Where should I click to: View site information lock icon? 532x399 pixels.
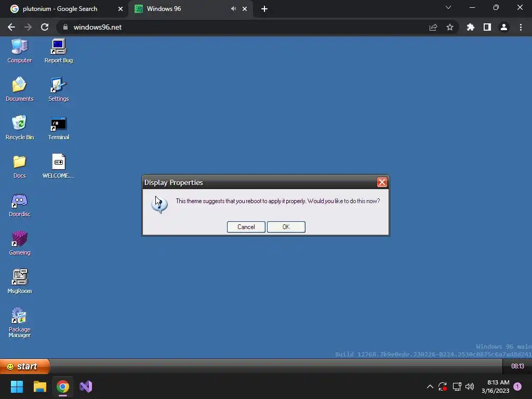(x=65, y=27)
